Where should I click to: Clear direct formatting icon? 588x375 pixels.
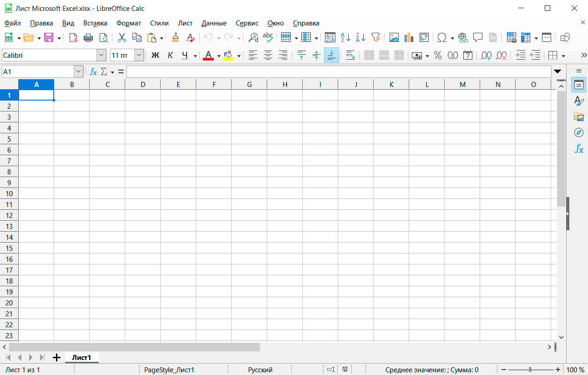190,38
